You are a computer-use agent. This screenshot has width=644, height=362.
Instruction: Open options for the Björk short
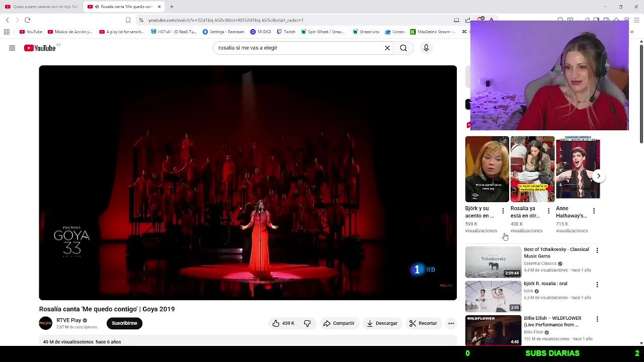(x=503, y=211)
